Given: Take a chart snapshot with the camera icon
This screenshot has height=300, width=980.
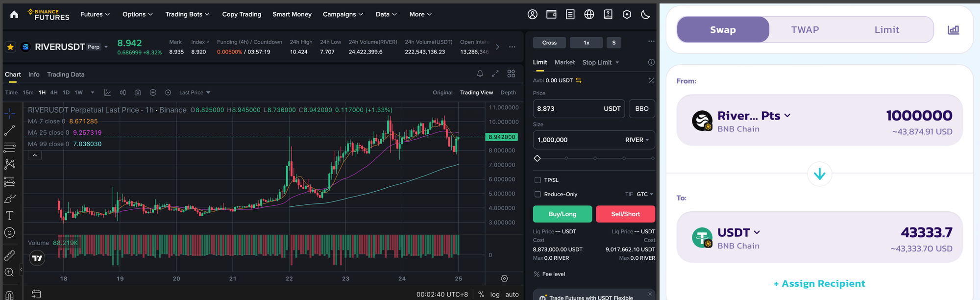Looking at the screenshot, I should [138, 93].
